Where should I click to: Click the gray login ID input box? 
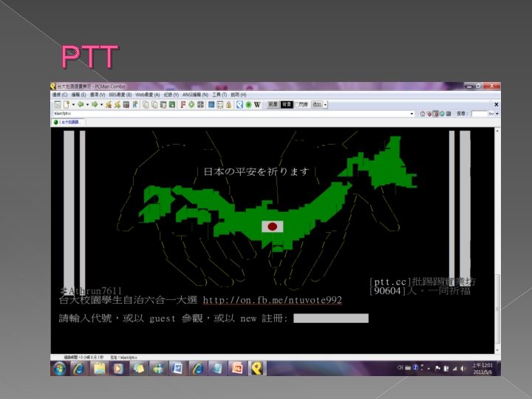331,318
